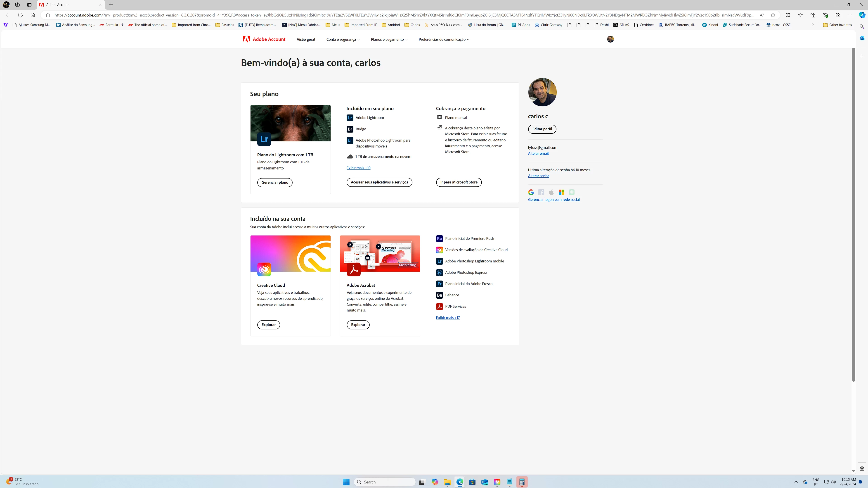Click the Premiere Rush app icon

coord(439,238)
